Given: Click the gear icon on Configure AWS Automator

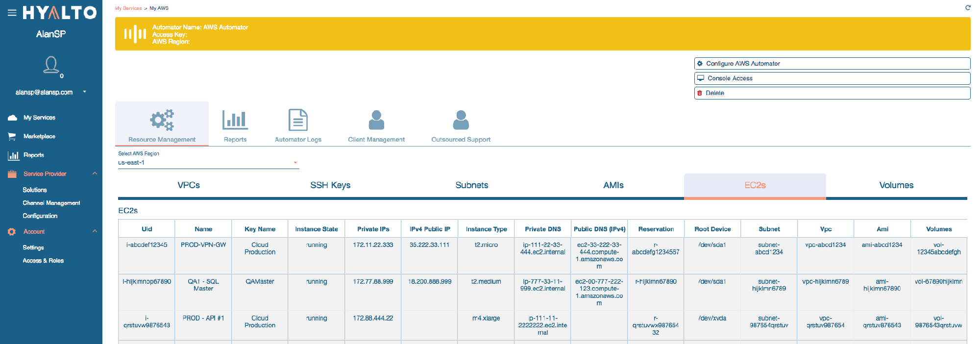Looking at the screenshot, I should (x=700, y=64).
